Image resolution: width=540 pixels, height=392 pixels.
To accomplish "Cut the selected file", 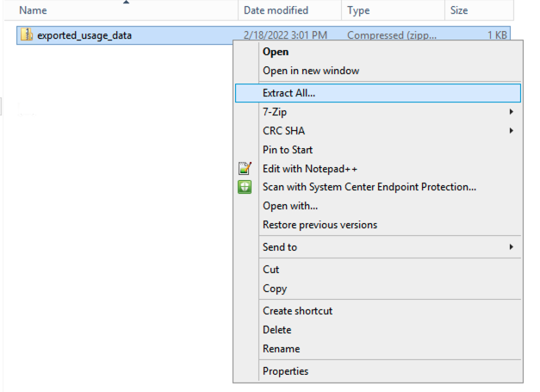I will pos(270,270).
